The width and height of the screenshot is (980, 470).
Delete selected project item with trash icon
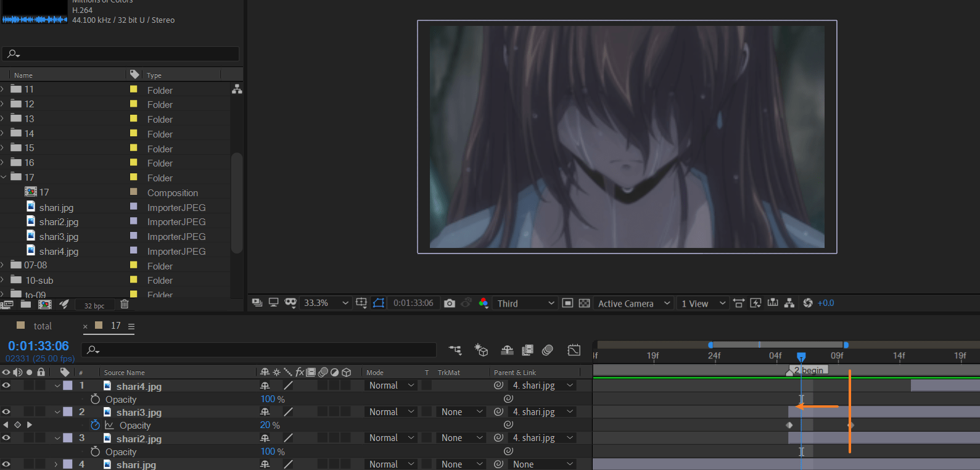click(x=125, y=304)
